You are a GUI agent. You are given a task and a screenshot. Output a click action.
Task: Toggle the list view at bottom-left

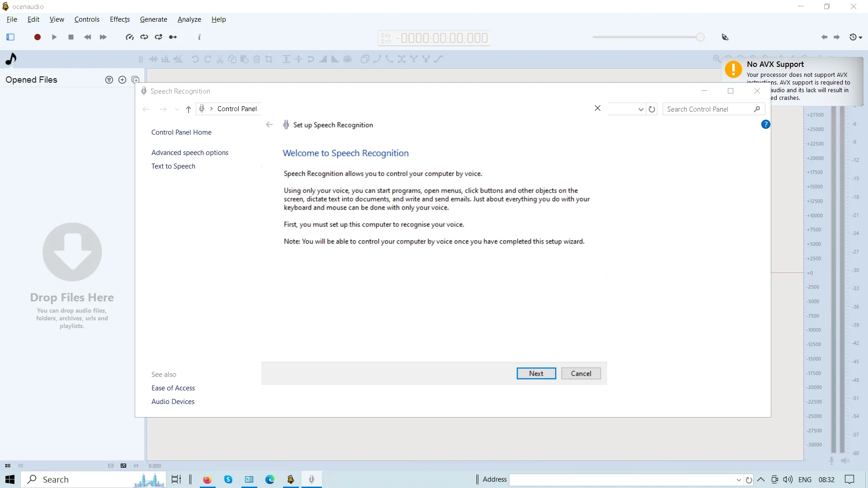[8, 466]
